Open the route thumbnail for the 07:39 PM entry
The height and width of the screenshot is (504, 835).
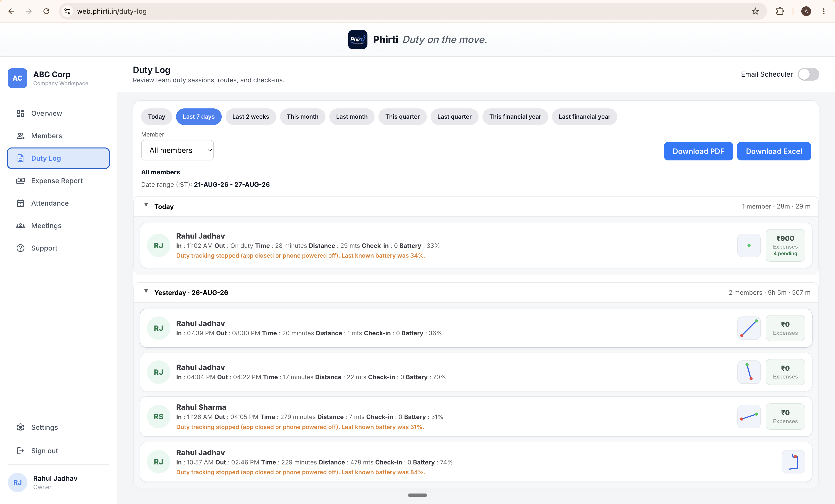749,328
